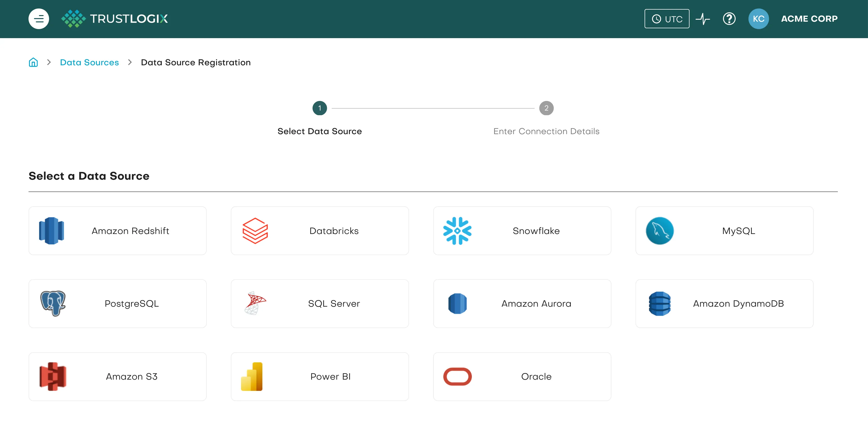Click the PostgreSQL elephant icon

pos(53,303)
